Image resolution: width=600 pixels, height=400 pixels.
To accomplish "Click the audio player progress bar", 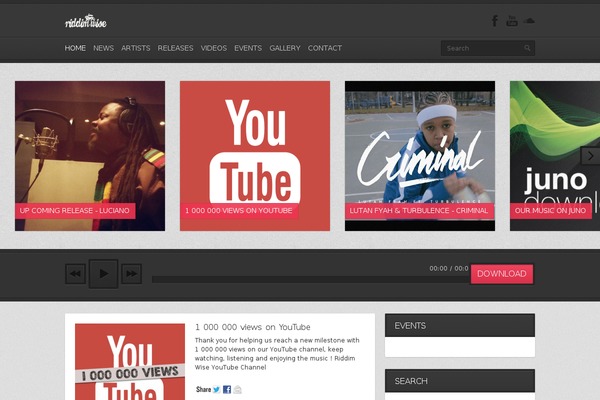I will 311,280.
